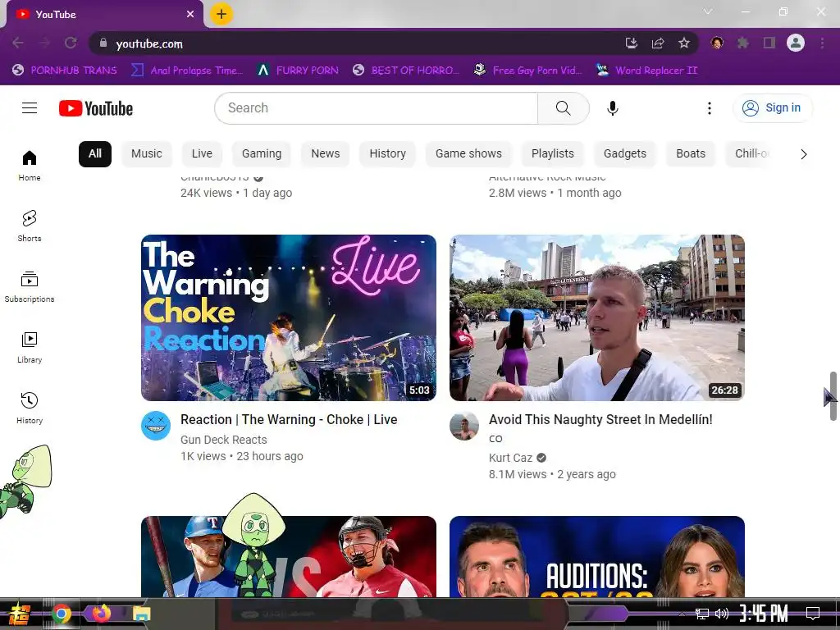Click the 3:45 PM taskbar clock
This screenshot has width=840, height=630.
pos(764,614)
